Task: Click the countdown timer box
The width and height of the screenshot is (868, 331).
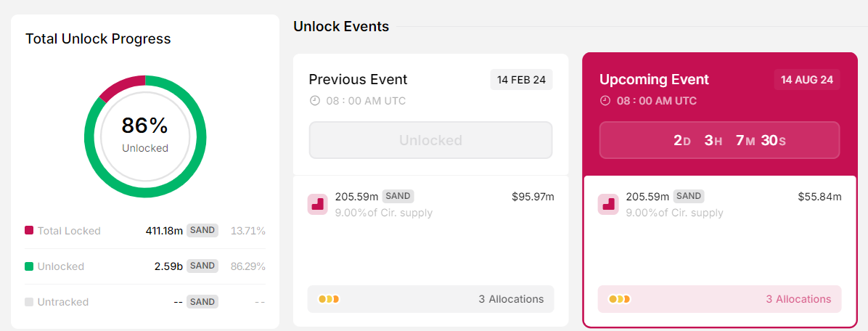Action: click(719, 140)
